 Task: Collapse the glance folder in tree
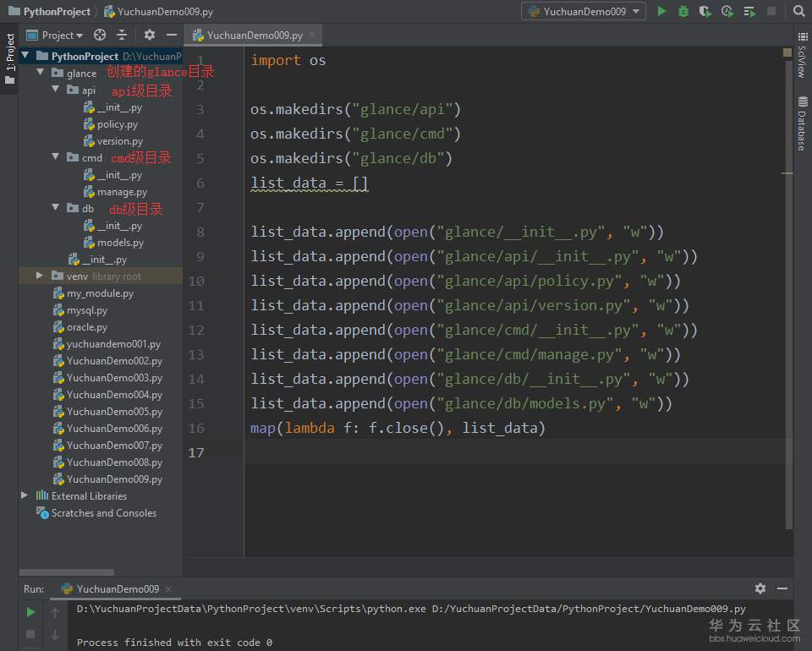click(40, 74)
